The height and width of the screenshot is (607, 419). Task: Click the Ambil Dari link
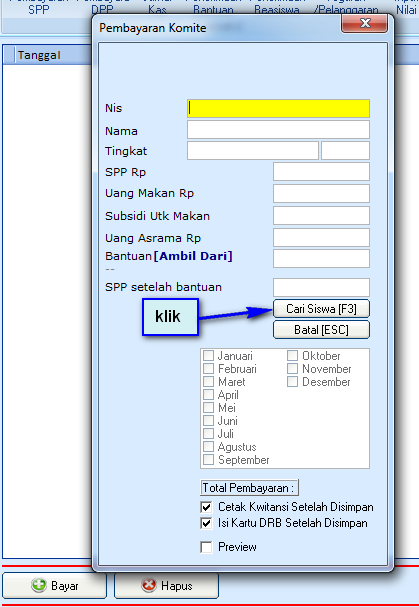pos(193,256)
